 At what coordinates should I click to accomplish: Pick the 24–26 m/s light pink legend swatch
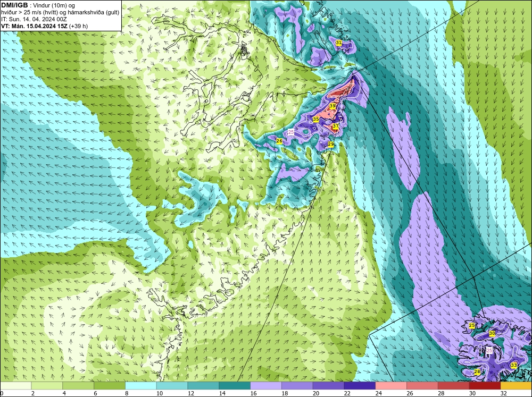coord(391,386)
